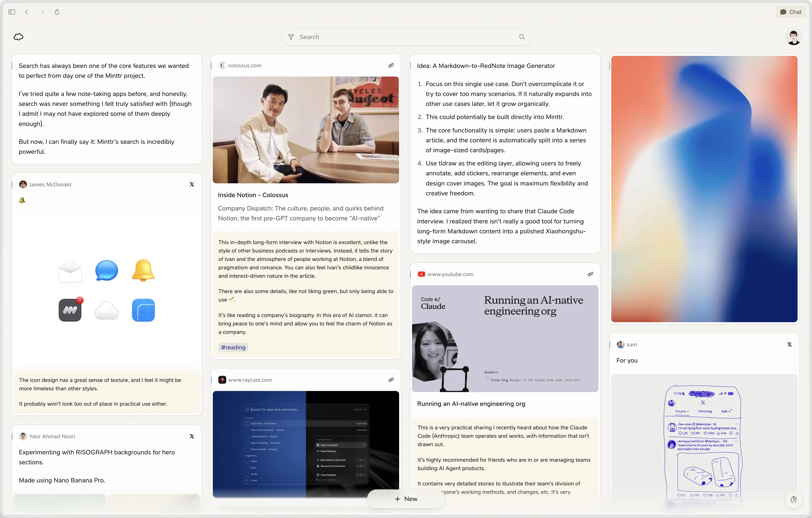Click sam's avatar
Screen dimensions: 812x518
click(x=621, y=345)
